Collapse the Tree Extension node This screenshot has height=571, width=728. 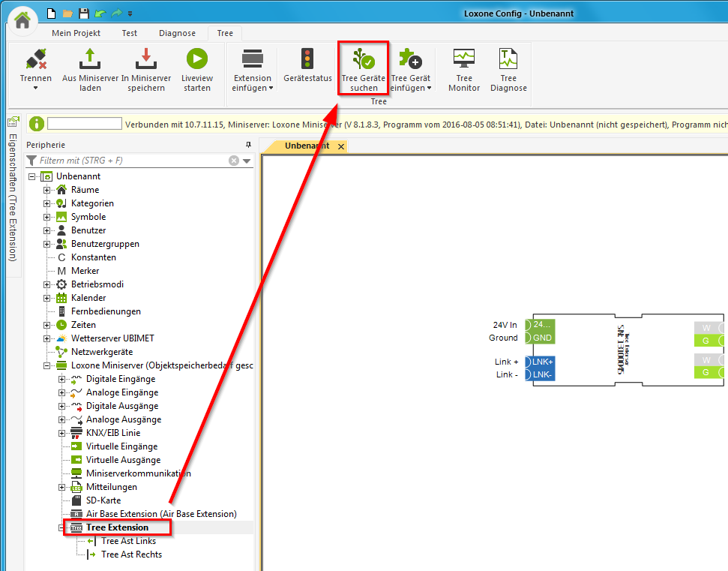coord(62,527)
